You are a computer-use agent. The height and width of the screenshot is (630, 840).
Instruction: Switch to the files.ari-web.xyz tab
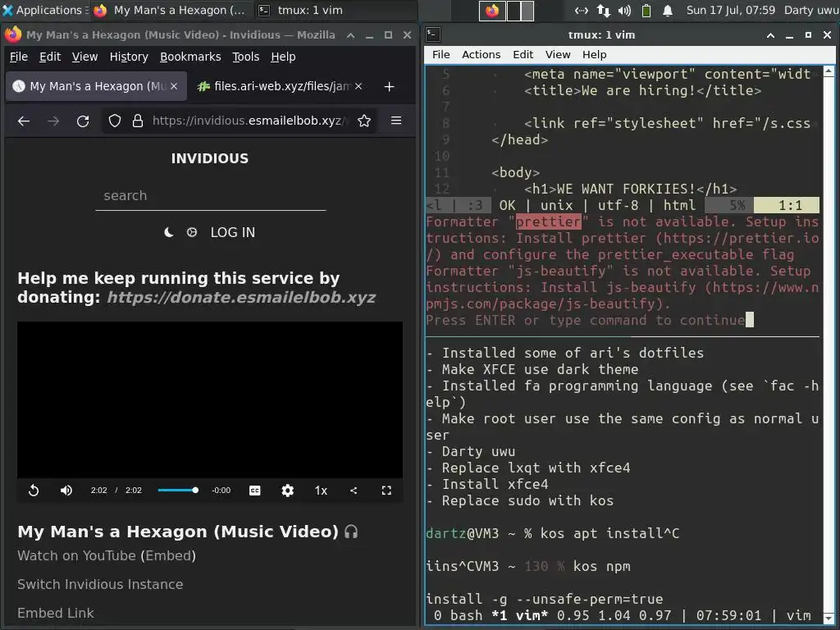[x=281, y=86]
